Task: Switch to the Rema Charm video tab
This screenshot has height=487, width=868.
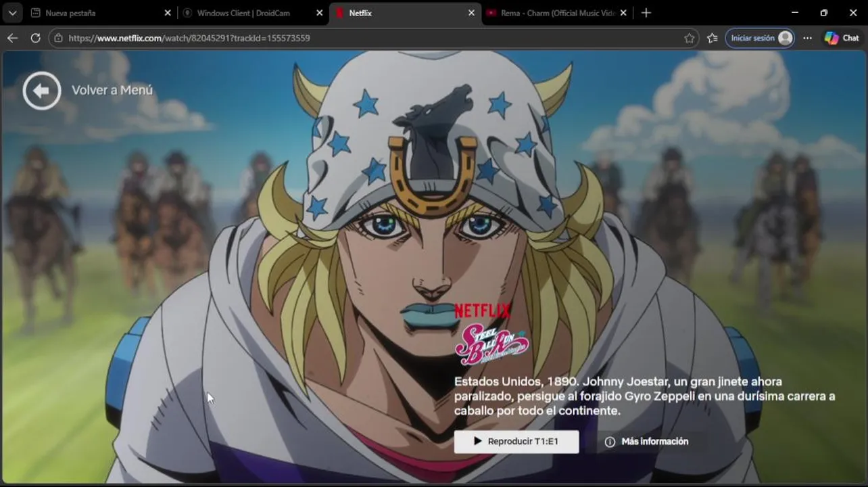Action: coord(556,13)
